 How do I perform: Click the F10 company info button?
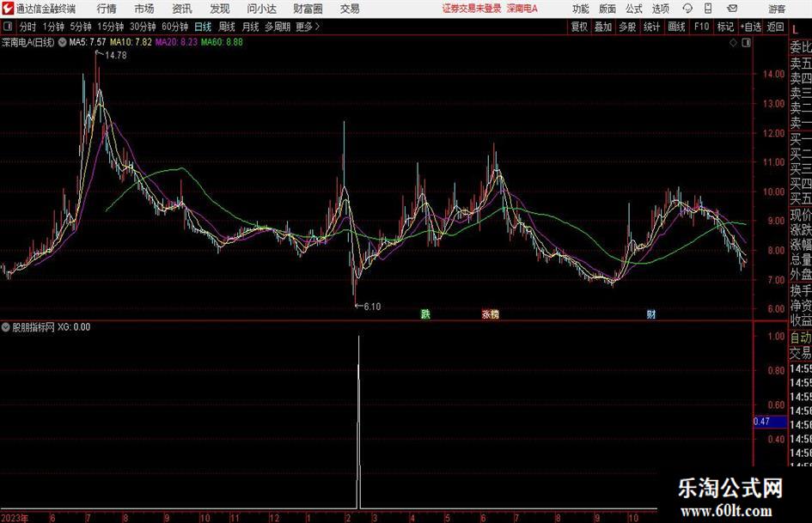point(702,27)
